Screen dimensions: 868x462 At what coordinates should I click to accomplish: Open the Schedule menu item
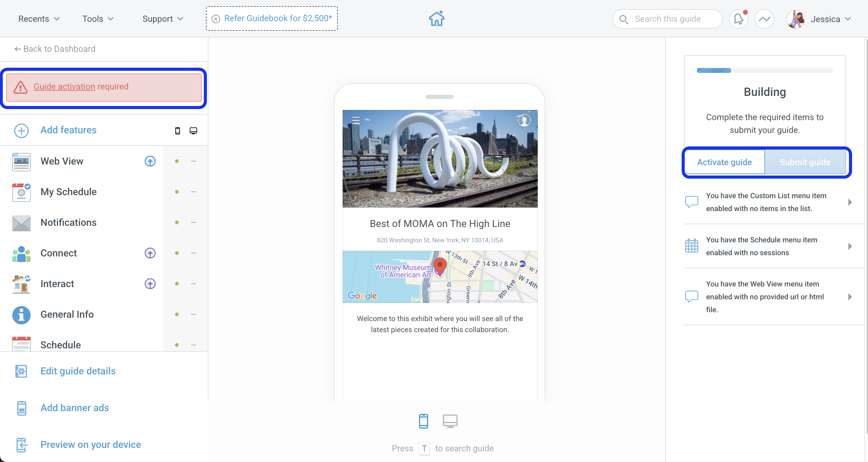[x=61, y=345]
